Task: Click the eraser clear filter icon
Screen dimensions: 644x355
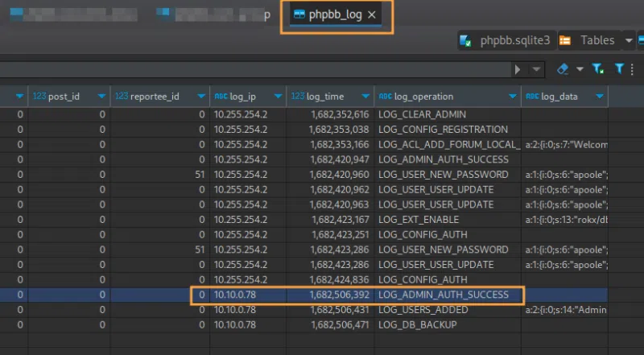Action: 563,69
